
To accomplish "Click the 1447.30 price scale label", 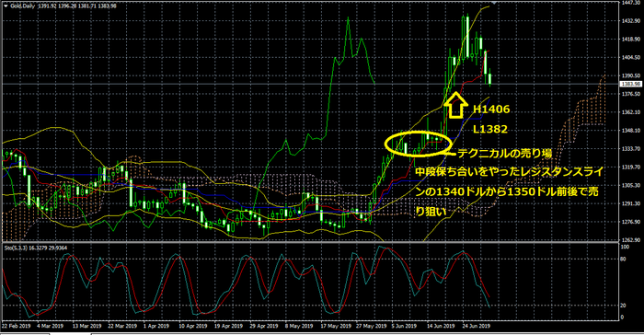I will click(631, 3).
